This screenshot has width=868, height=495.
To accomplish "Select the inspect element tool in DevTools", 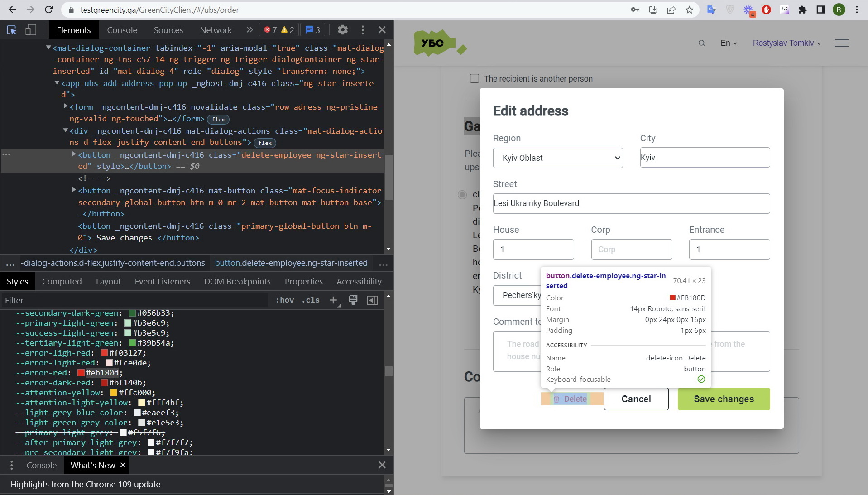I will pos(11,29).
